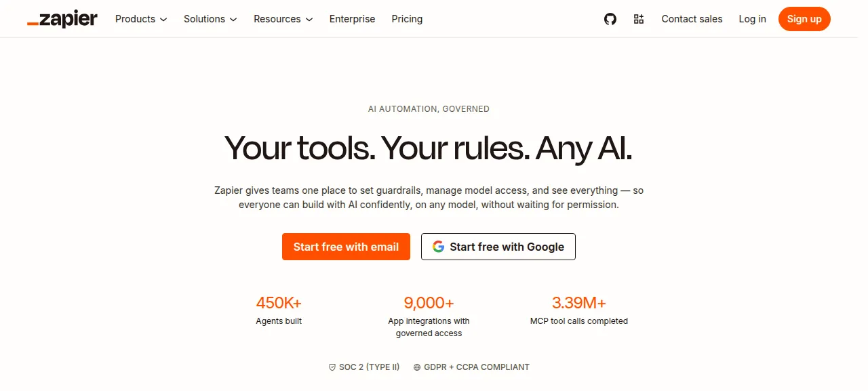Viewport: 868px width, 391px height.
Task: Click the orange Sign up button
Action: coord(804,19)
